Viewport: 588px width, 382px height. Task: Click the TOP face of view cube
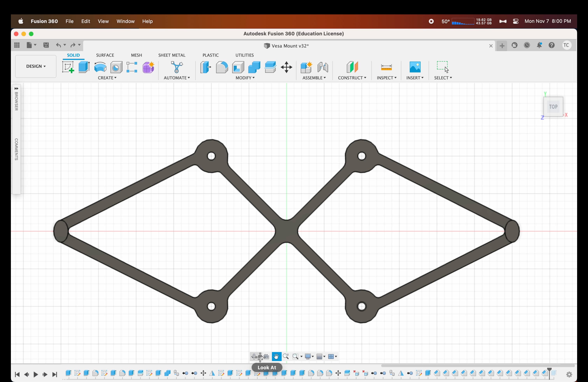(553, 107)
